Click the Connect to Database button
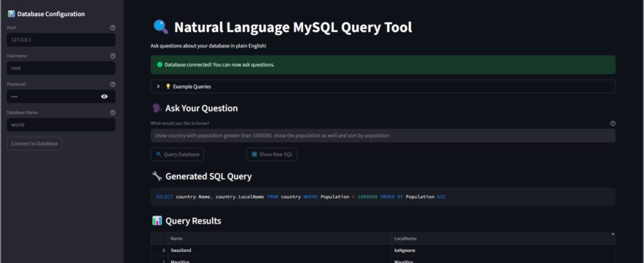 34,144
